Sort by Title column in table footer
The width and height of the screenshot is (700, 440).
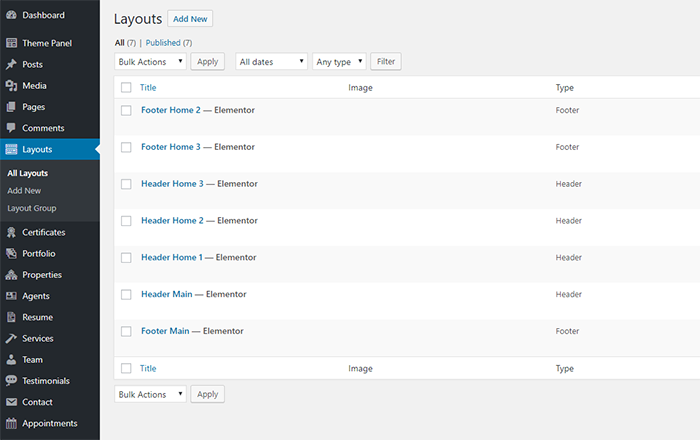point(148,369)
